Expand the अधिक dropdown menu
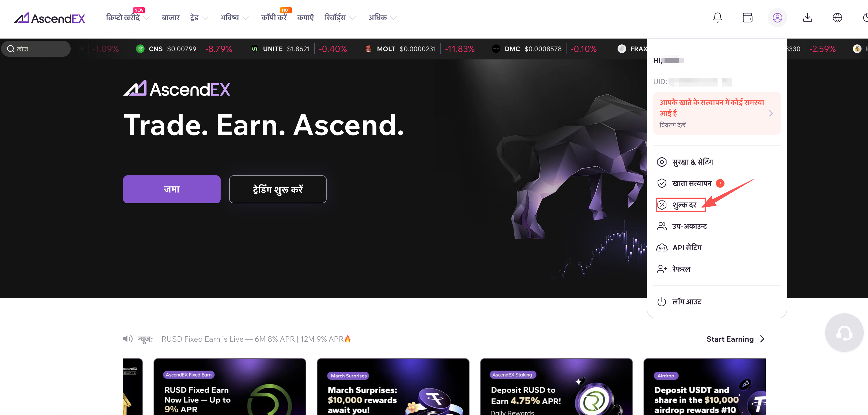This screenshot has height=415, width=868. [x=382, y=18]
